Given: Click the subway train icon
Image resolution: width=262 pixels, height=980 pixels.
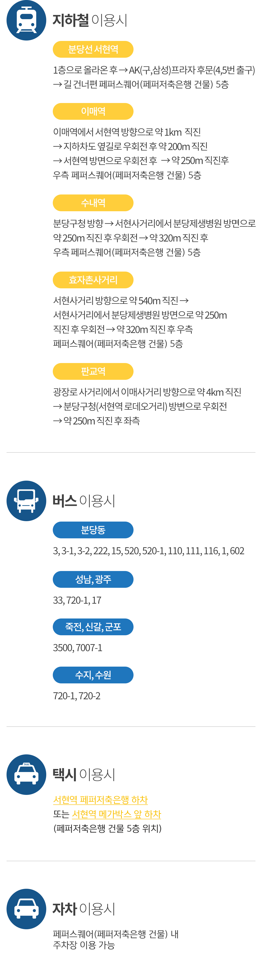Looking at the screenshot, I should 26,20.
